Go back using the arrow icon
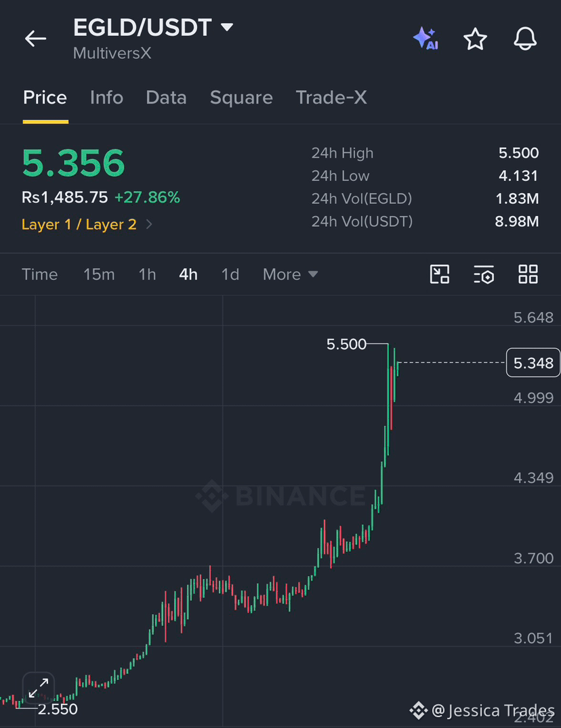Screen dimensions: 561x728 (x=35, y=39)
